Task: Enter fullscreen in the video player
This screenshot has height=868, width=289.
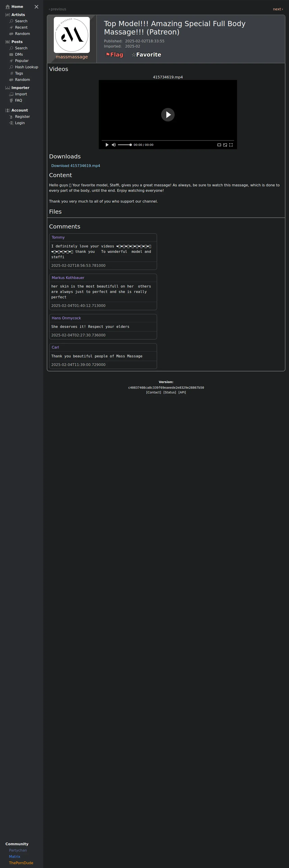Action: 231,145
